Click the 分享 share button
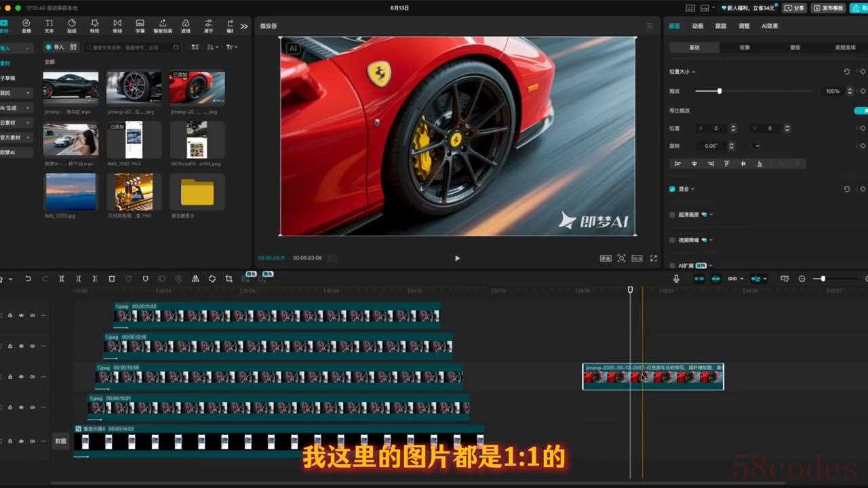This screenshot has height=488, width=868. coord(794,7)
